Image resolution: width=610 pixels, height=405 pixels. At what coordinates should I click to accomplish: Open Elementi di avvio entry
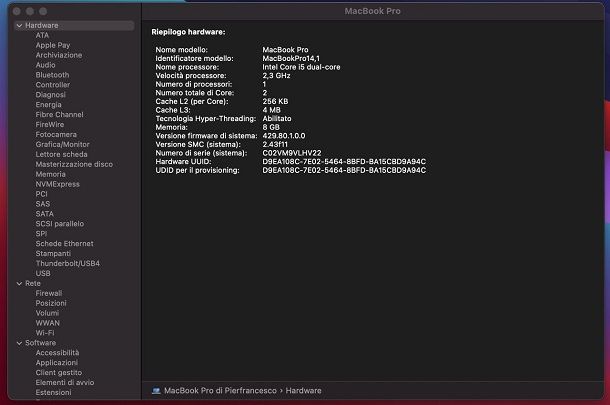(x=65, y=383)
